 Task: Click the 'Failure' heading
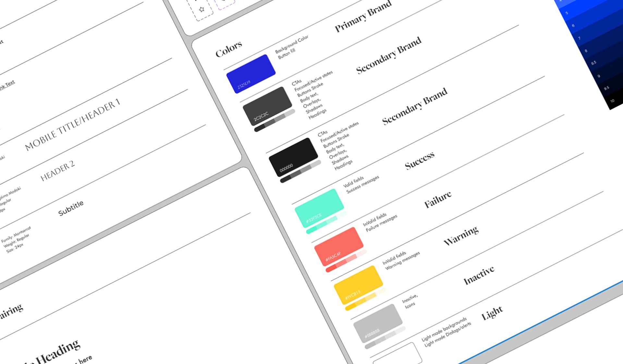pos(438,199)
